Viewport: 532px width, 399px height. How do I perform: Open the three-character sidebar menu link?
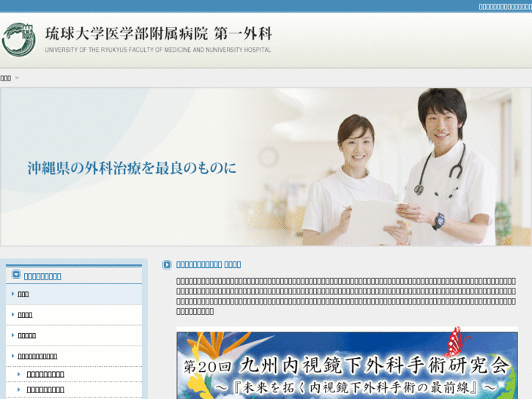[23, 294]
